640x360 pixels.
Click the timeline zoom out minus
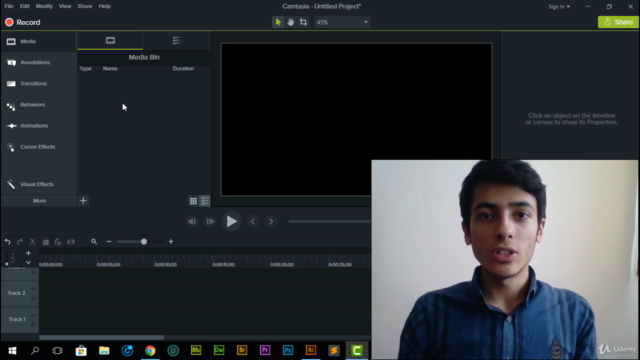click(x=109, y=242)
